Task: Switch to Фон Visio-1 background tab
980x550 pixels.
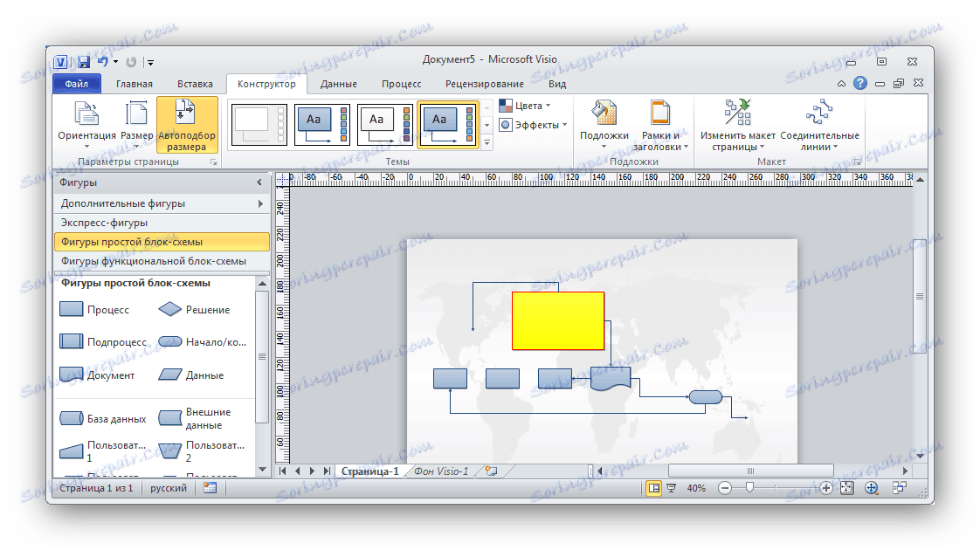Action: 441,471
